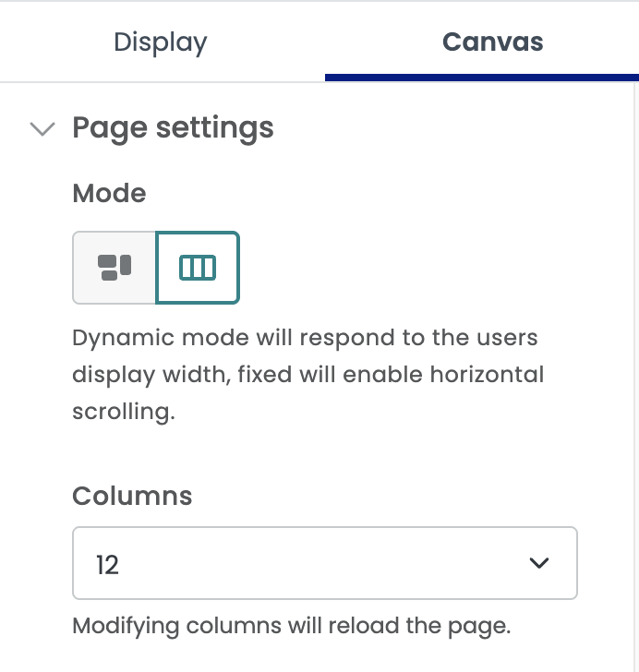Enable fixed mode with the right toggle

[x=198, y=268]
